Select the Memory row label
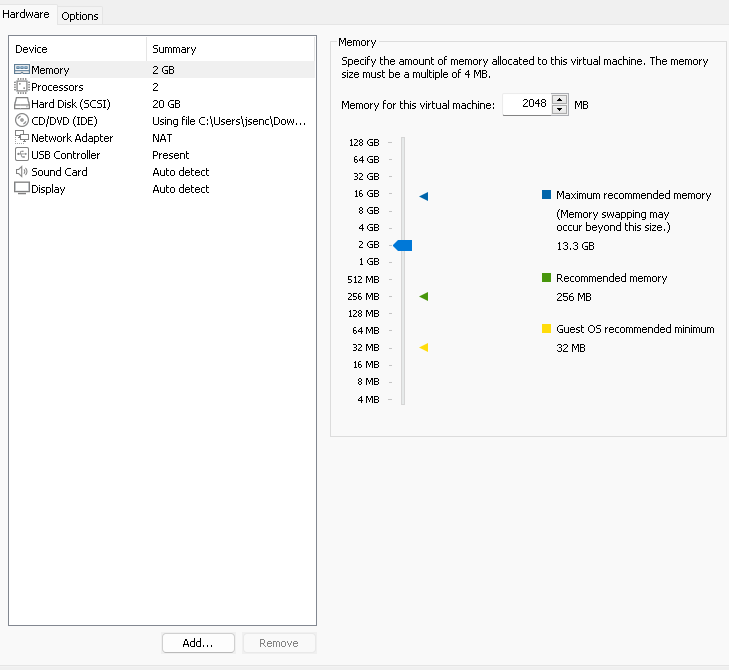This screenshot has width=729, height=670. (x=50, y=70)
